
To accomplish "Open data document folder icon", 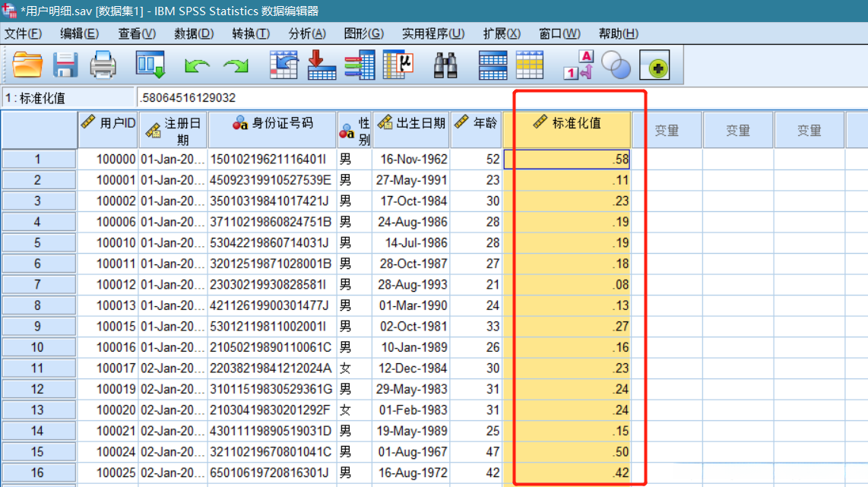I will (27, 65).
